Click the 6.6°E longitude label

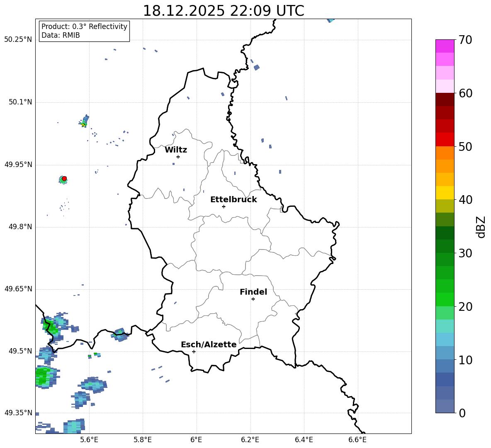pos(357,440)
